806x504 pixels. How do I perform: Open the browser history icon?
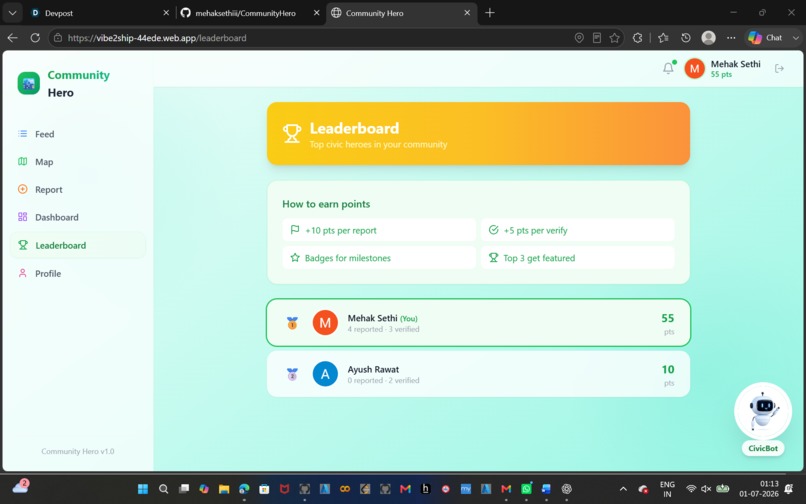[x=686, y=38]
